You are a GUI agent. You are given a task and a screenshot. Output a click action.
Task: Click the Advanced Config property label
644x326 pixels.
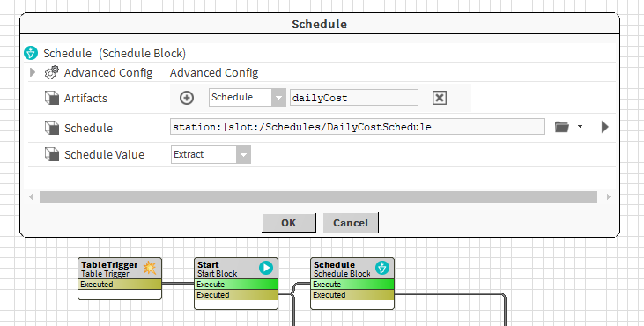tap(108, 72)
